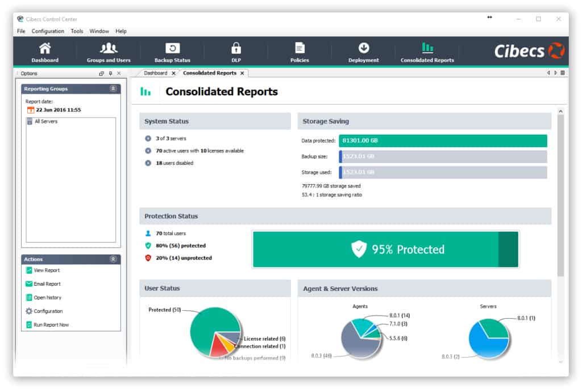The height and width of the screenshot is (392, 582).
Task: Click the Email Report envelope icon
Action: coord(29,284)
